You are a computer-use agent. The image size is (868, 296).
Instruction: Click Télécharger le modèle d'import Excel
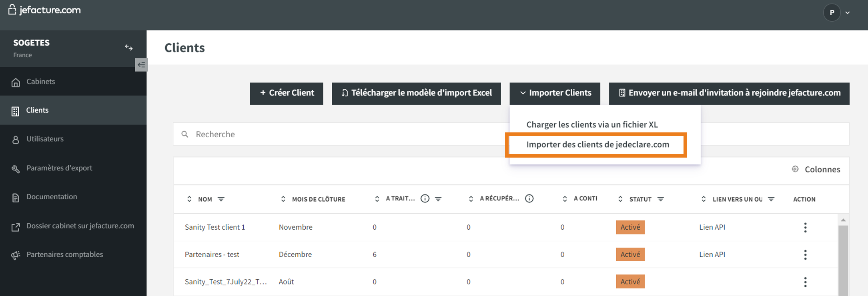tap(416, 93)
